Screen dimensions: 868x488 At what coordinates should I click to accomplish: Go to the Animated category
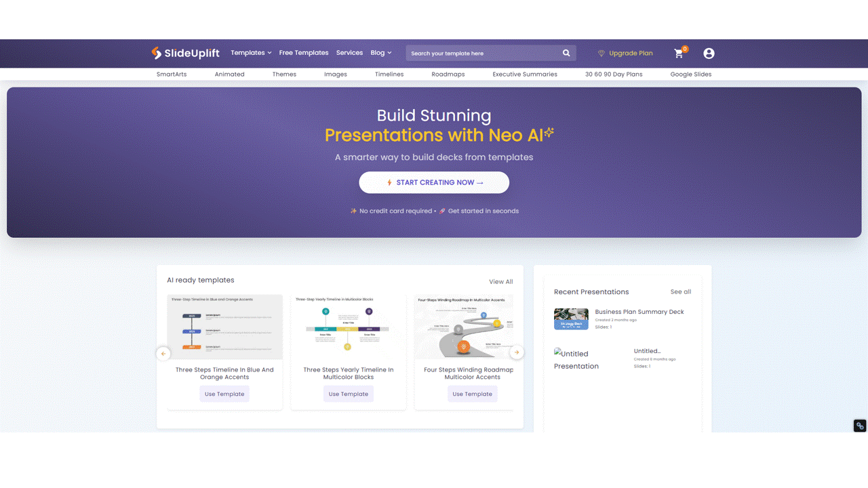coord(230,74)
